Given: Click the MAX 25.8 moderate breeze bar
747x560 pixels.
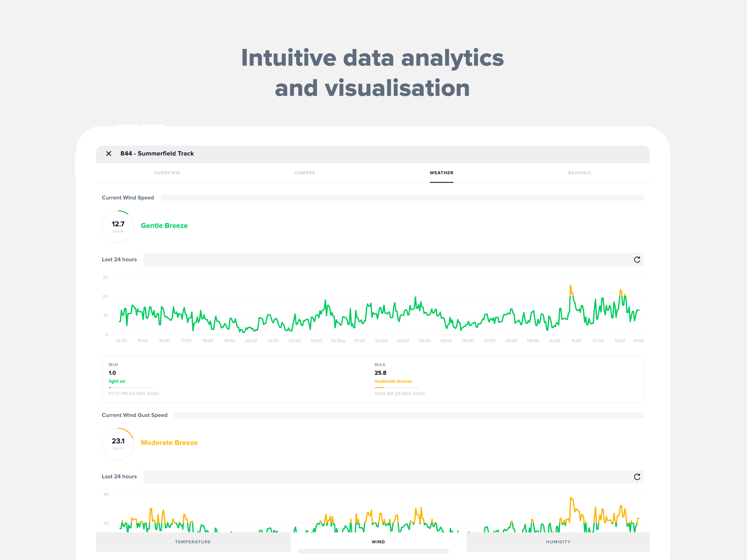Looking at the screenshot, I should pos(397,387).
